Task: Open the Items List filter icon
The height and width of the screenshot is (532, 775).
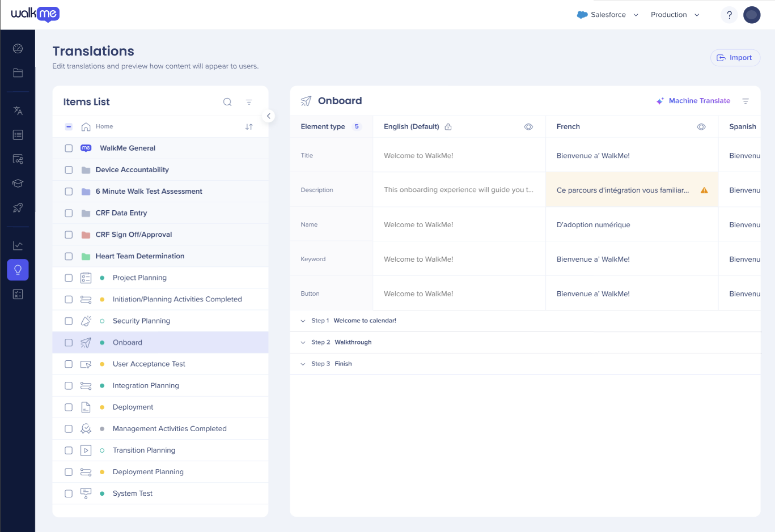Action: [249, 102]
